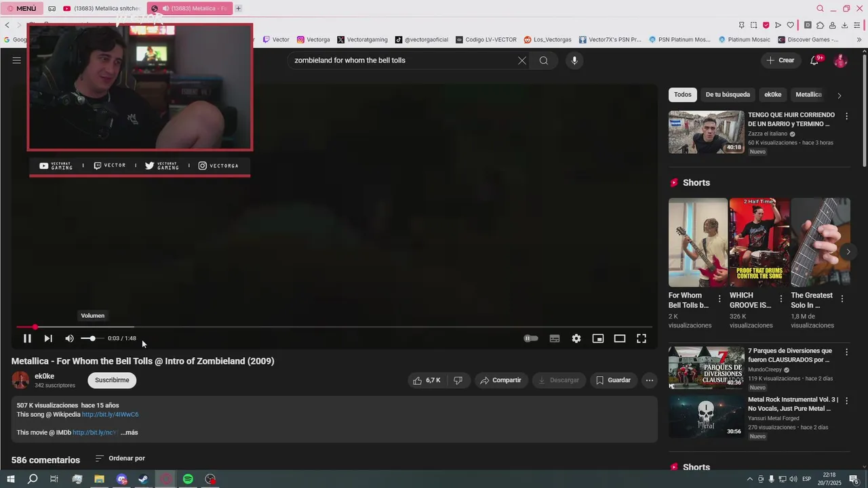The height and width of the screenshot is (488, 868).
Task: Click browser snapshot capture icon
Action: pyautogui.click(x=753, y=25)
